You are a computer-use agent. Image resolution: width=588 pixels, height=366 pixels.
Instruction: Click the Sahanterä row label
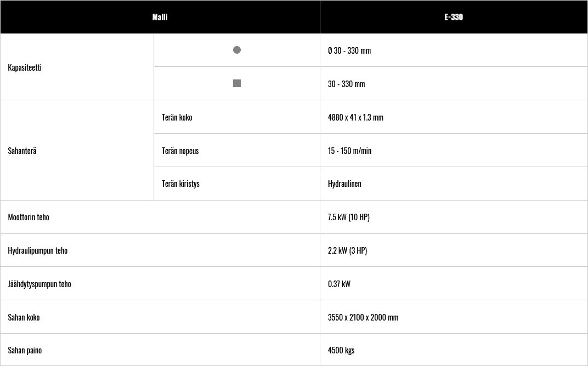click(x=22, y=151)
